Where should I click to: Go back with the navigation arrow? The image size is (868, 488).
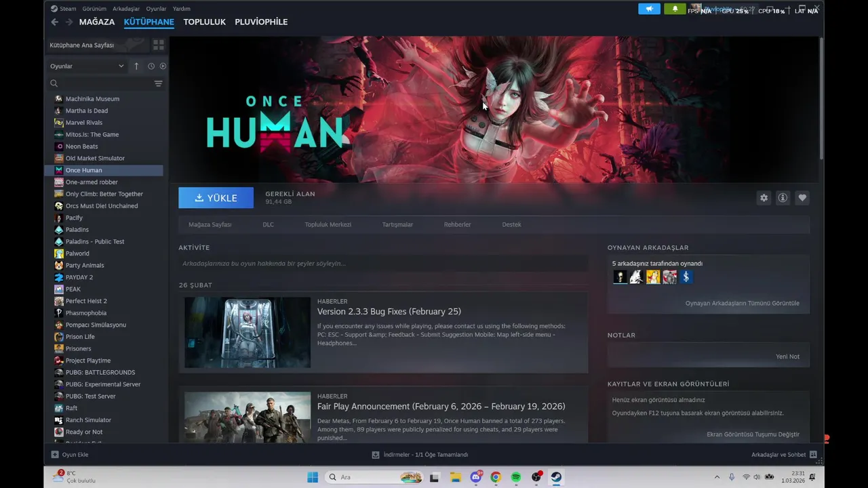55,22
